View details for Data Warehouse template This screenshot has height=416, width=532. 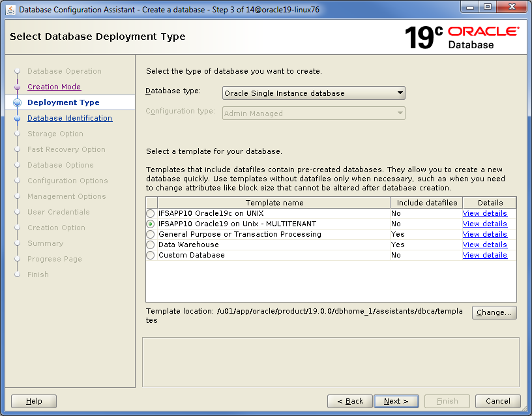coord(484,245)
